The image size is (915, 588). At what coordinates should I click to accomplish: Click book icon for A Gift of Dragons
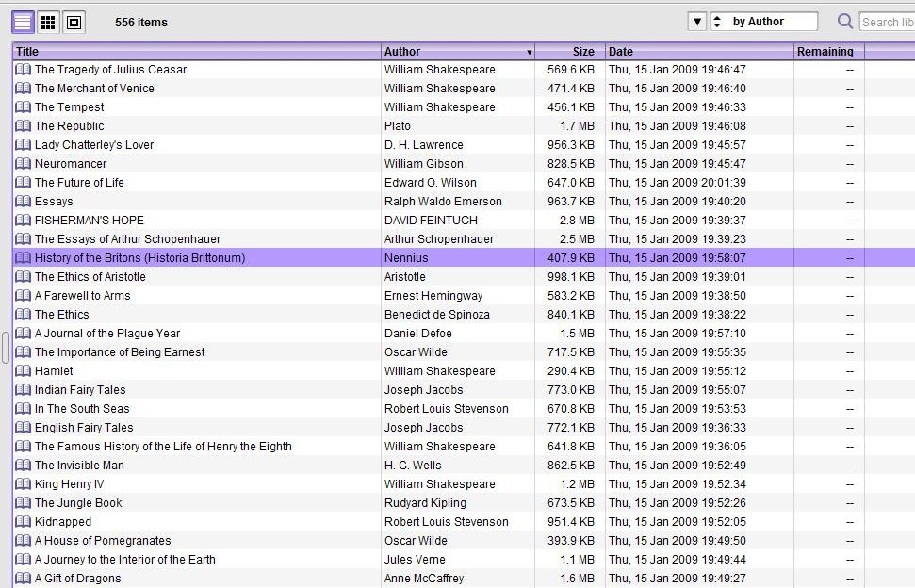[24, 579]
